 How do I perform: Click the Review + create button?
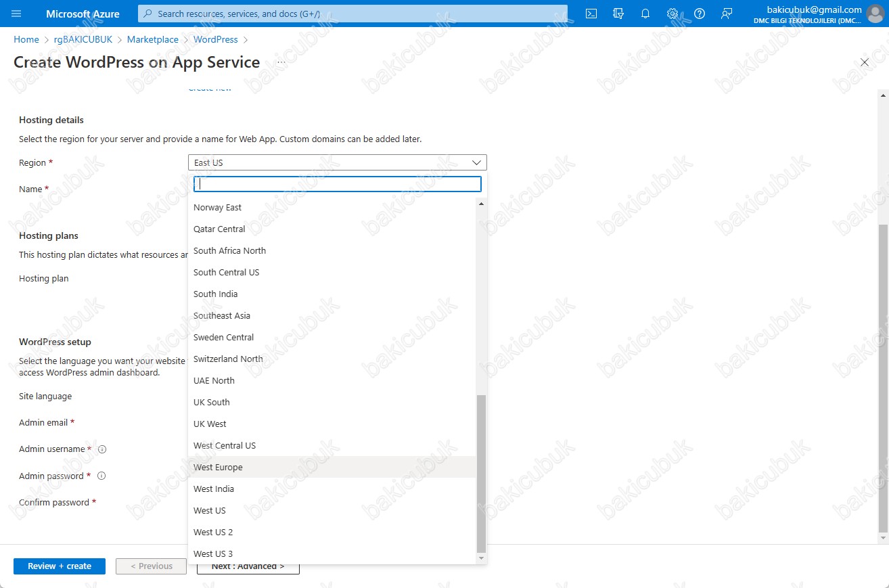tap(60, 566)
